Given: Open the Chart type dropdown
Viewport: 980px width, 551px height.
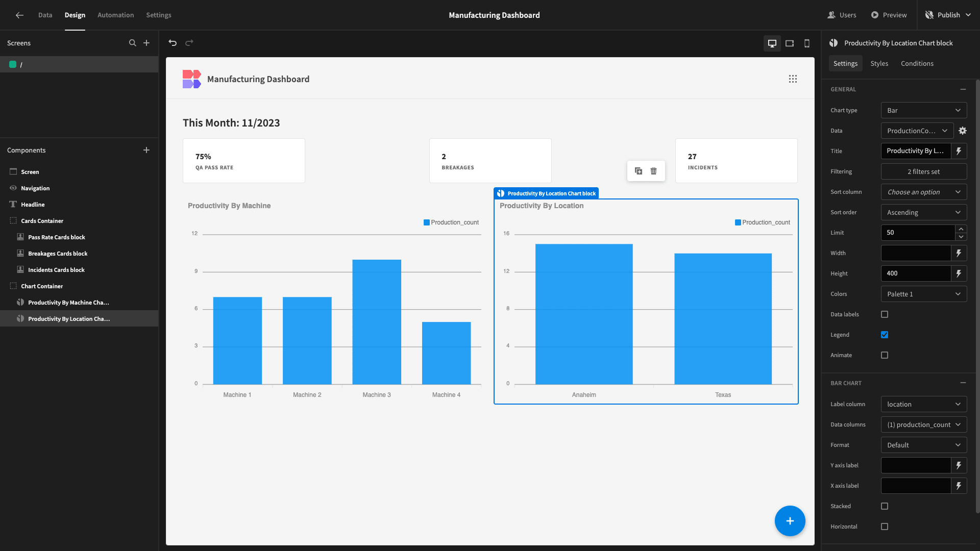Looking at the screenshot, I should tap(924, 110).
